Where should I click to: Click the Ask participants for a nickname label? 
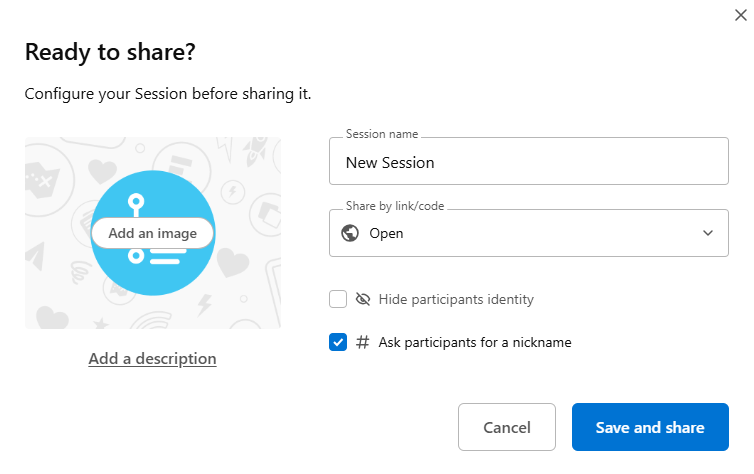coord(475,342)
